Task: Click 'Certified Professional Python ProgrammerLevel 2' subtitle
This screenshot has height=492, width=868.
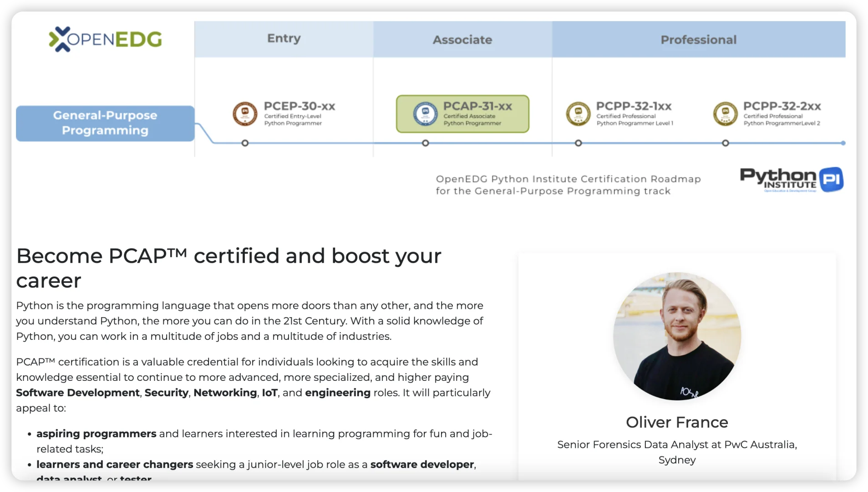Action: pyautogui.click(x=782, y=120)
